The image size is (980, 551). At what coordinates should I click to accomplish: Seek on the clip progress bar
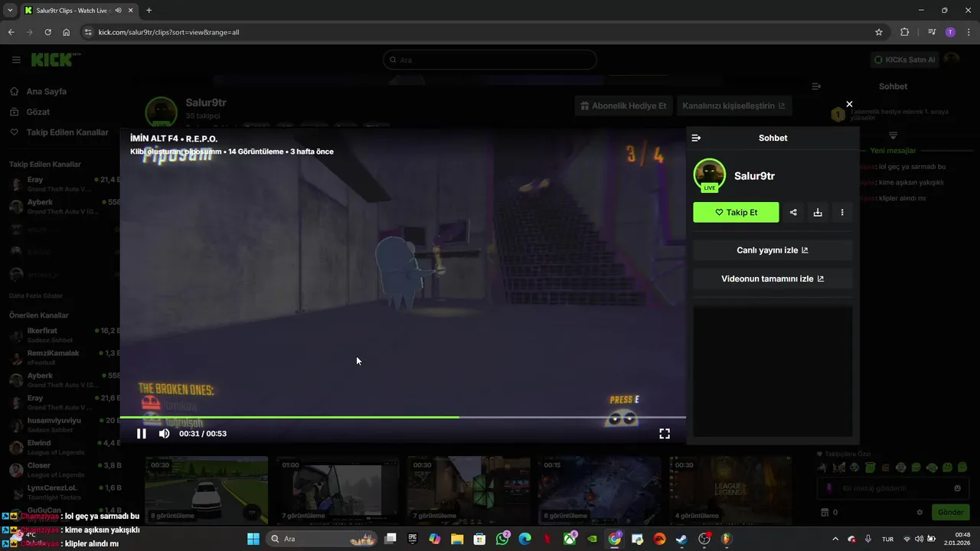coord(403,417)
